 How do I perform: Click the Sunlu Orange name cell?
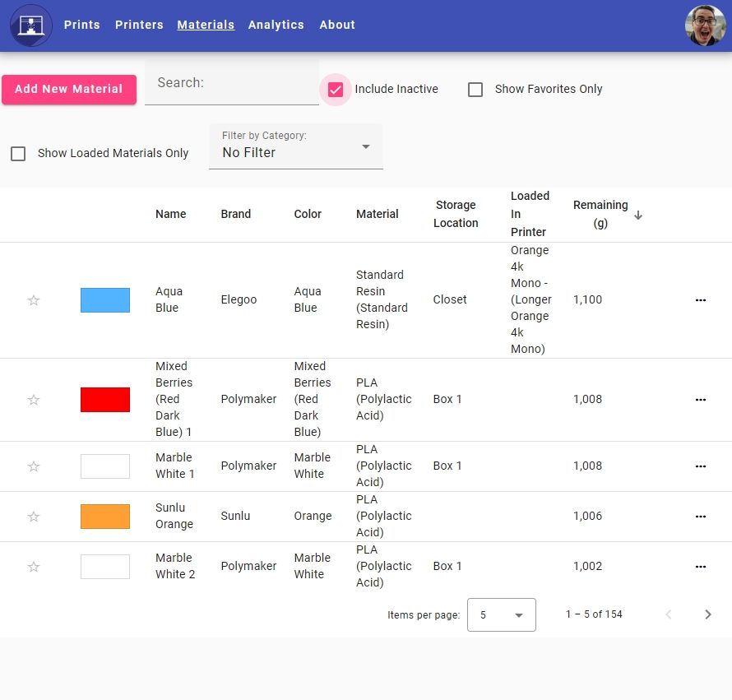coord(174,516)
